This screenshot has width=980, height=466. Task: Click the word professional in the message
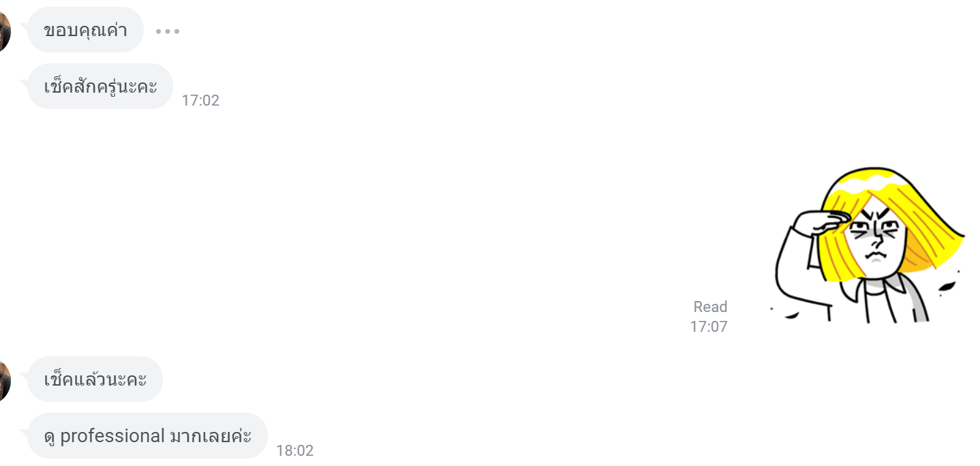click(112, 436)
